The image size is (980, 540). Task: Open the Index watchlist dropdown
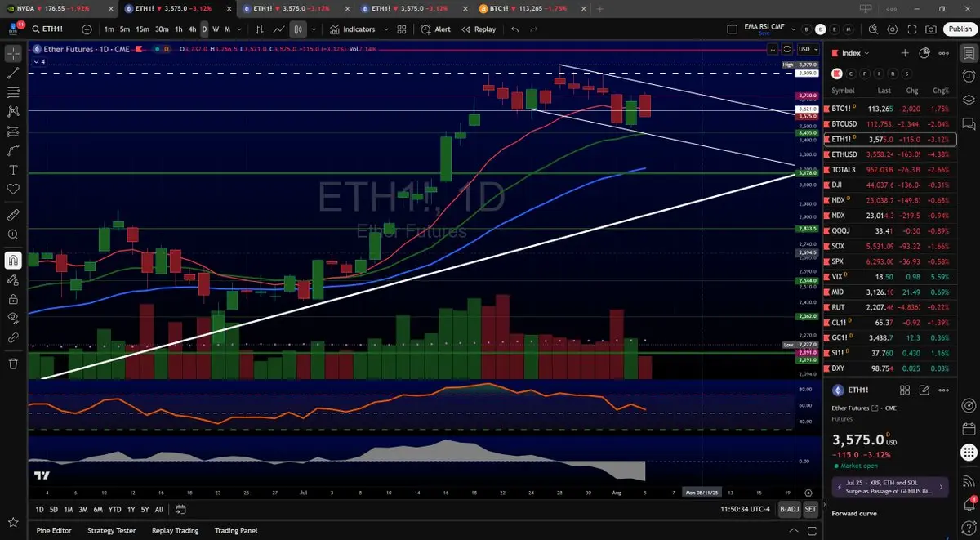coord(850,53)
